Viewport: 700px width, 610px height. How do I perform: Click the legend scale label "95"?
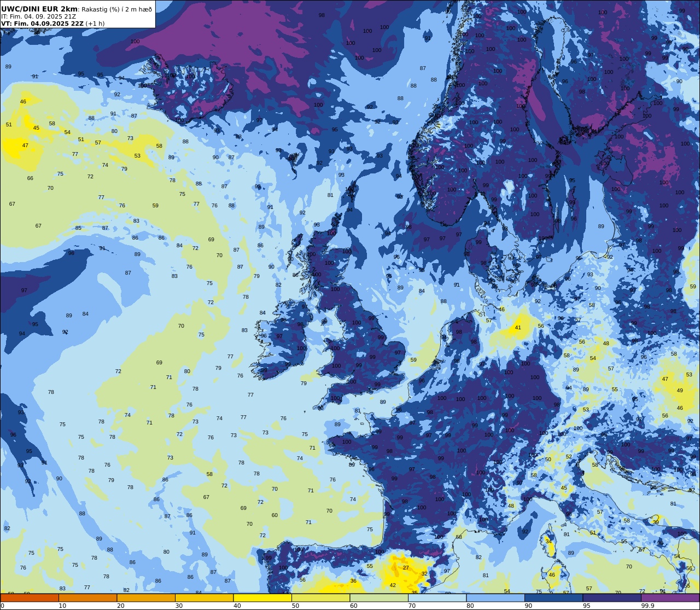586,606
